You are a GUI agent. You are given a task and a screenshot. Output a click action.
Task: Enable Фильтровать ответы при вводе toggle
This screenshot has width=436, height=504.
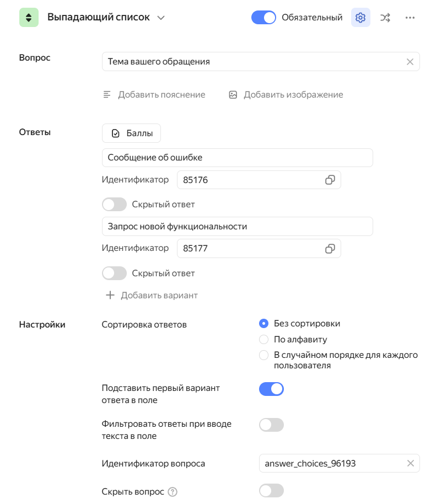[271, 425]
